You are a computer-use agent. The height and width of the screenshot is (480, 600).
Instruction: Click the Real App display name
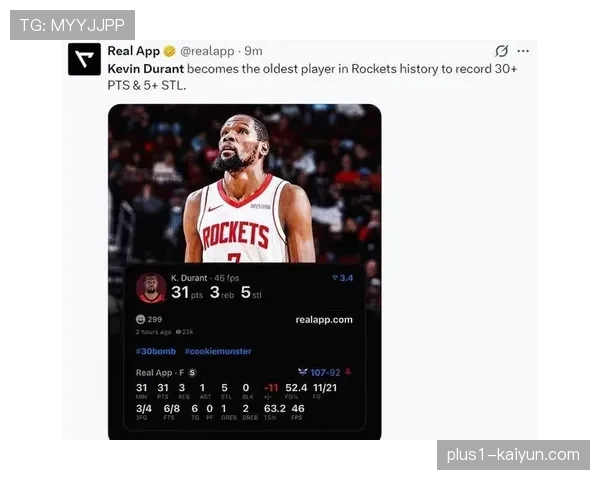click(x=134, y=51)
